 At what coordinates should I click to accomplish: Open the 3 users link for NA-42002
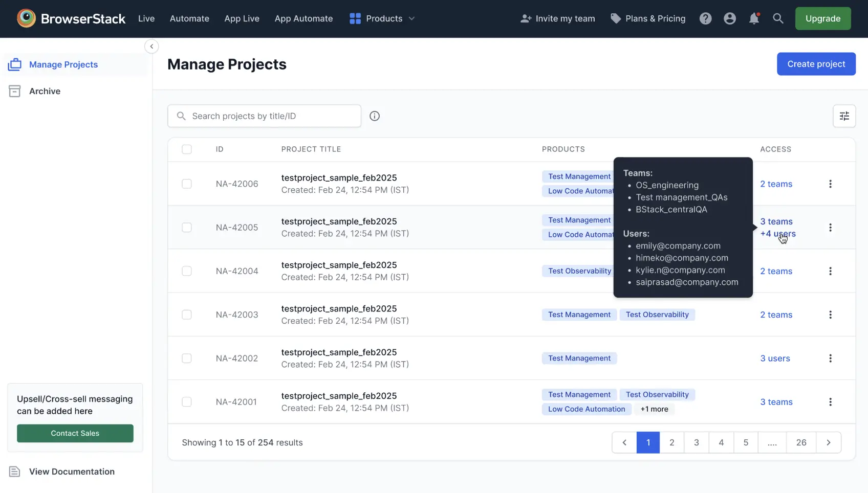coord(775,358)
